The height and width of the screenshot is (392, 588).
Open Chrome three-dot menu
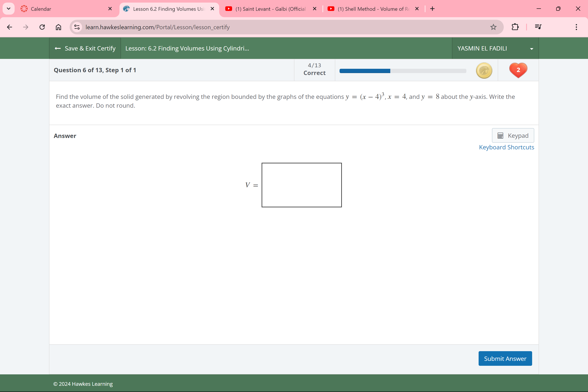(576, 27)
